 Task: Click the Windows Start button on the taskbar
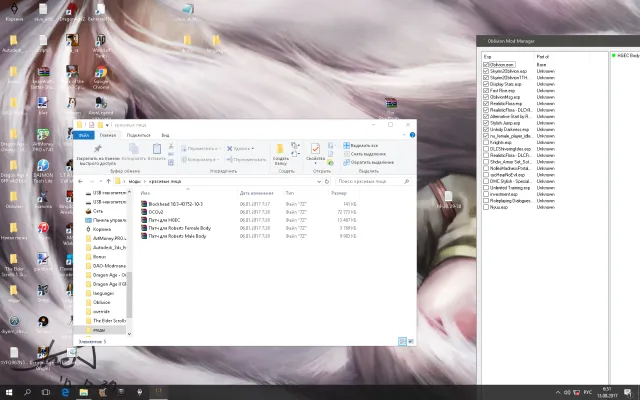(9, 392)
